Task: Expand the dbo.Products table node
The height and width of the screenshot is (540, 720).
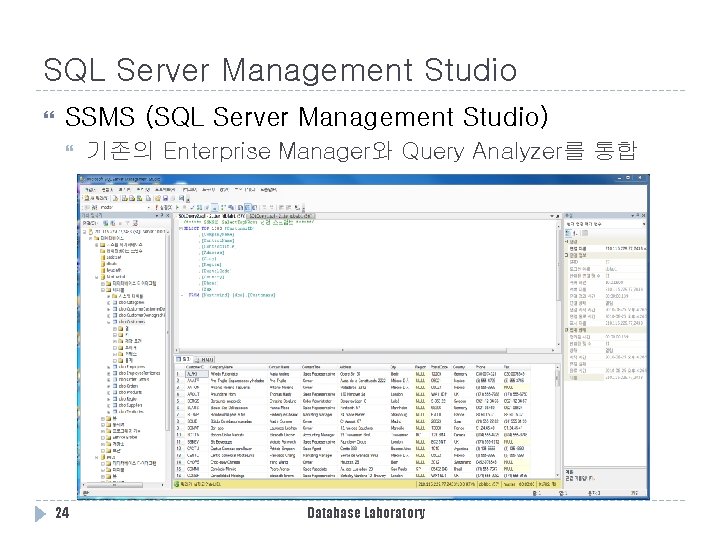Action: click(109, 393)
